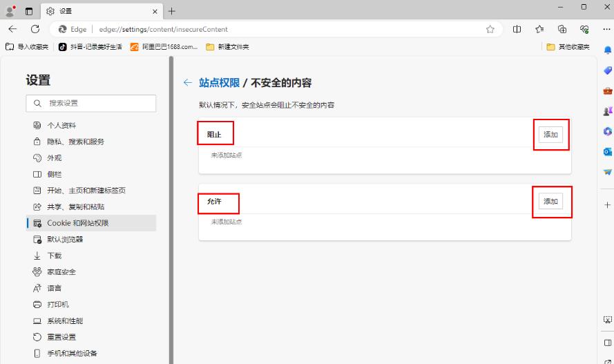The image size is (614, 364).
Task: Select 共享、复制和粘贴 item
Action: tap(91, 207)
